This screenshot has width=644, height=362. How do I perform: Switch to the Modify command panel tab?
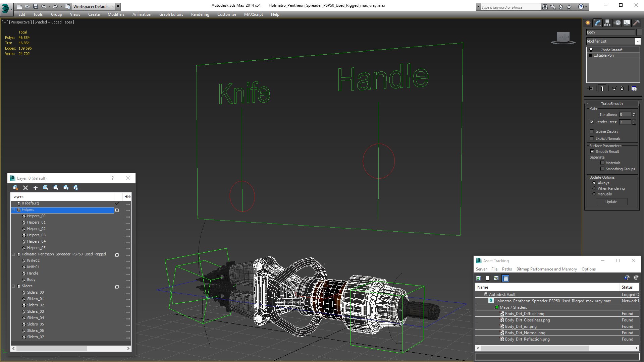tap(598, 23)
